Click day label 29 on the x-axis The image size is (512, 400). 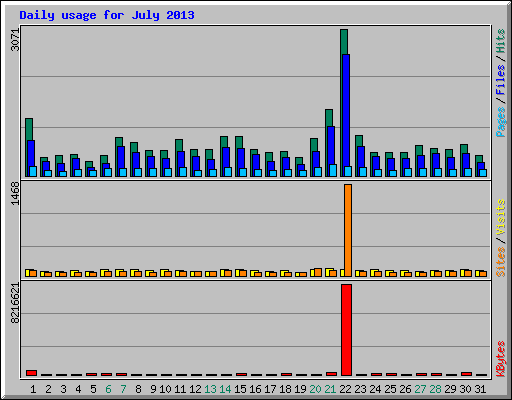(450, 389)
